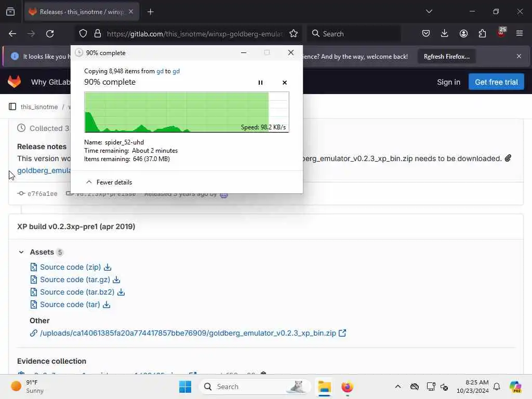The width and height of the screenshot is (532, 399).
Task: Open Firefox tracking protection shield
Action: 83,34
